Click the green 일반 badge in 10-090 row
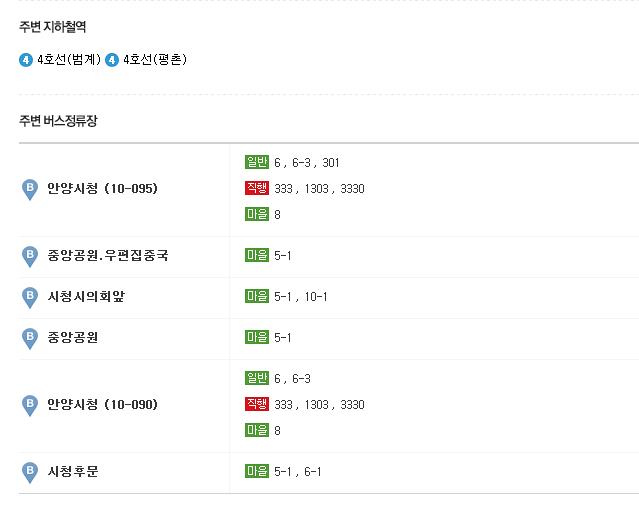 (x=257, y=378)
